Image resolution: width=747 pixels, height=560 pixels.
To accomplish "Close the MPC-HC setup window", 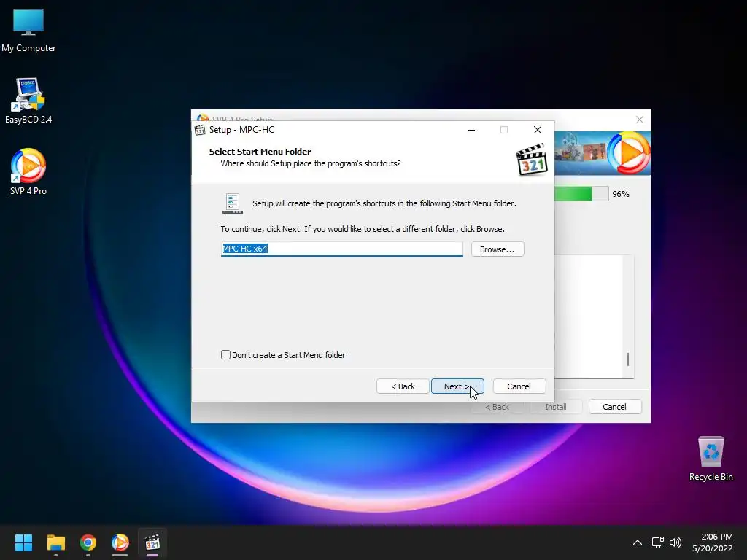I will tap(538, 130).
